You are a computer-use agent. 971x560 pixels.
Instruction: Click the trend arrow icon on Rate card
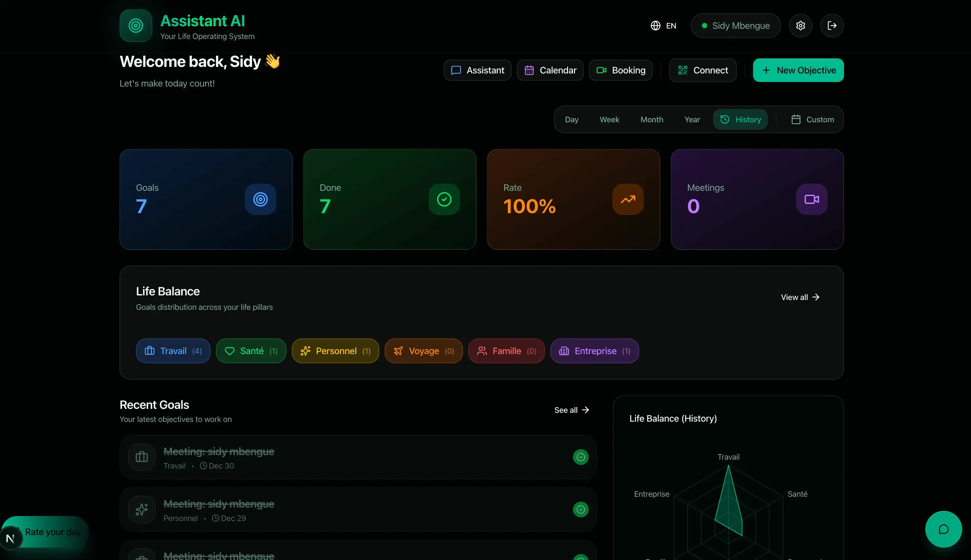click(x=628, y=199)
